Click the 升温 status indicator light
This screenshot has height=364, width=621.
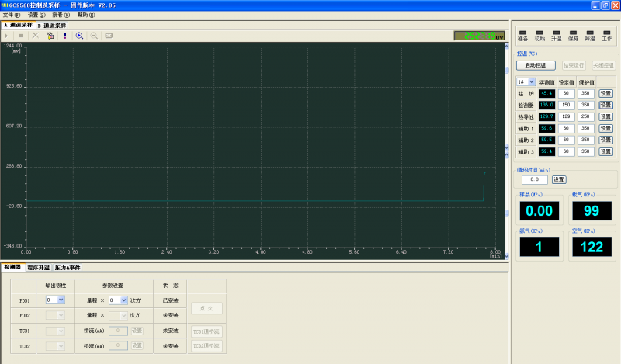pyautogui.click(x=556, y=33)
